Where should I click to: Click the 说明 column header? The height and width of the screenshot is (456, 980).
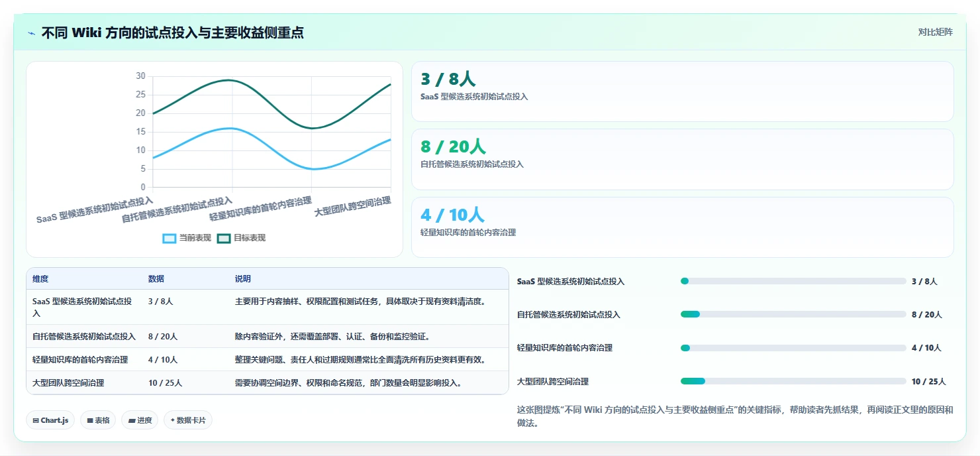[243, 279]
